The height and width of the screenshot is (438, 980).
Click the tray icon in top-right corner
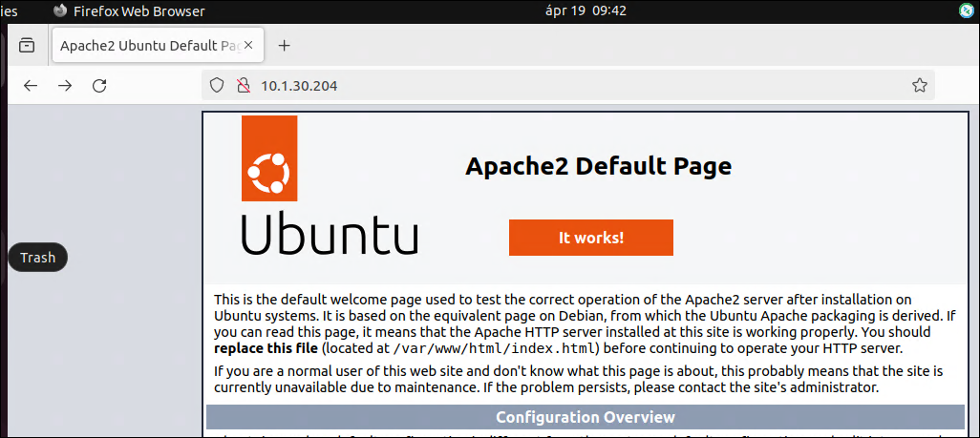[967, 10]
